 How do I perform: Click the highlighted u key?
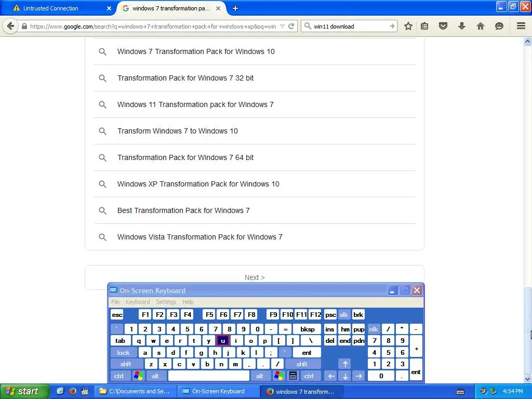pyautogui.click(x=222, y=341)
